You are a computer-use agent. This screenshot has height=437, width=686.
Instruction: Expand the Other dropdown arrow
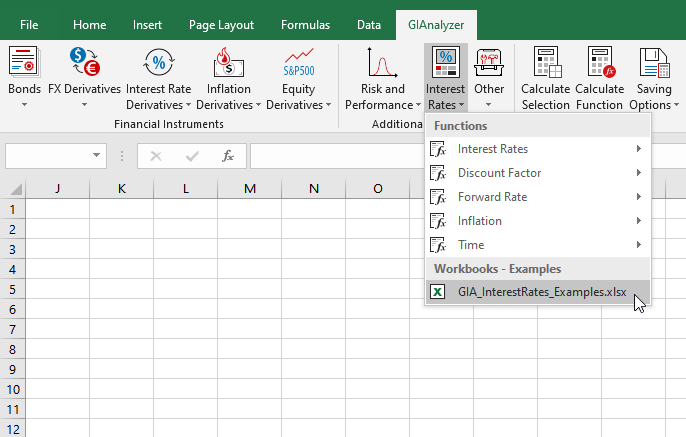click(x=488, y=105)
